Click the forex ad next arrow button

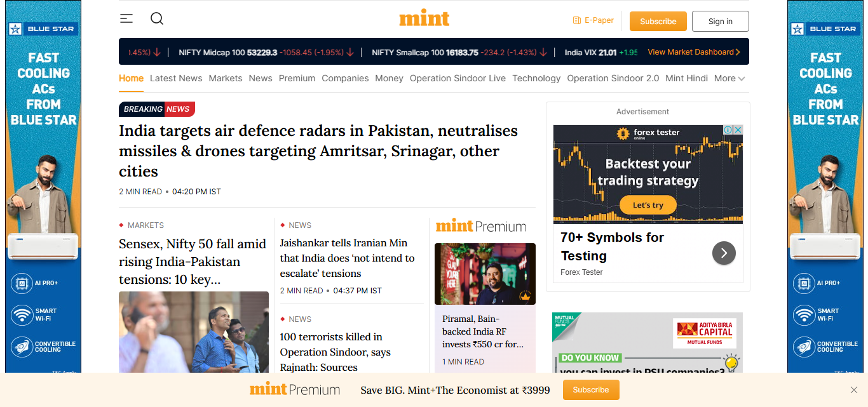(x=724, y=253)
